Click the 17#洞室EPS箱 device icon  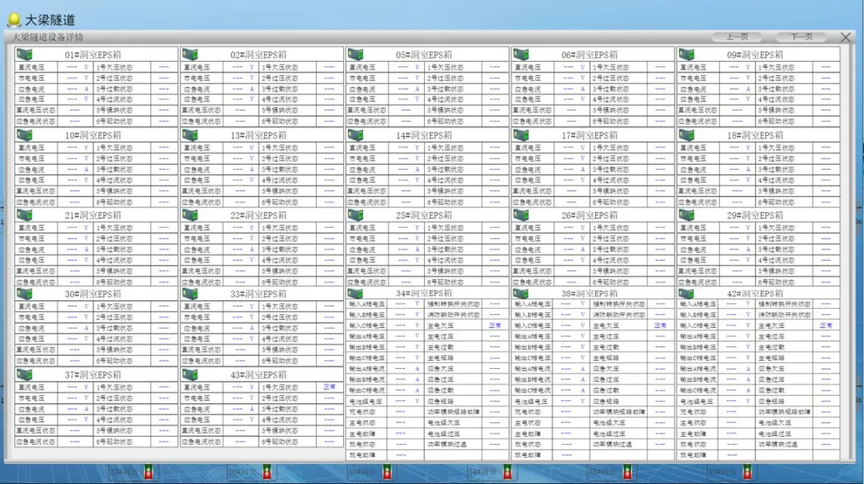click(x=521, y=135)
